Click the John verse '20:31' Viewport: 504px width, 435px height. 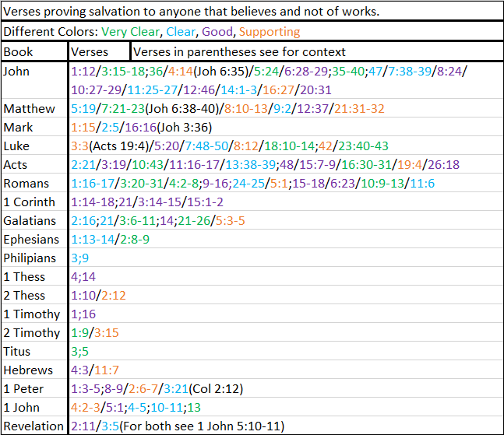coord(315,90)
